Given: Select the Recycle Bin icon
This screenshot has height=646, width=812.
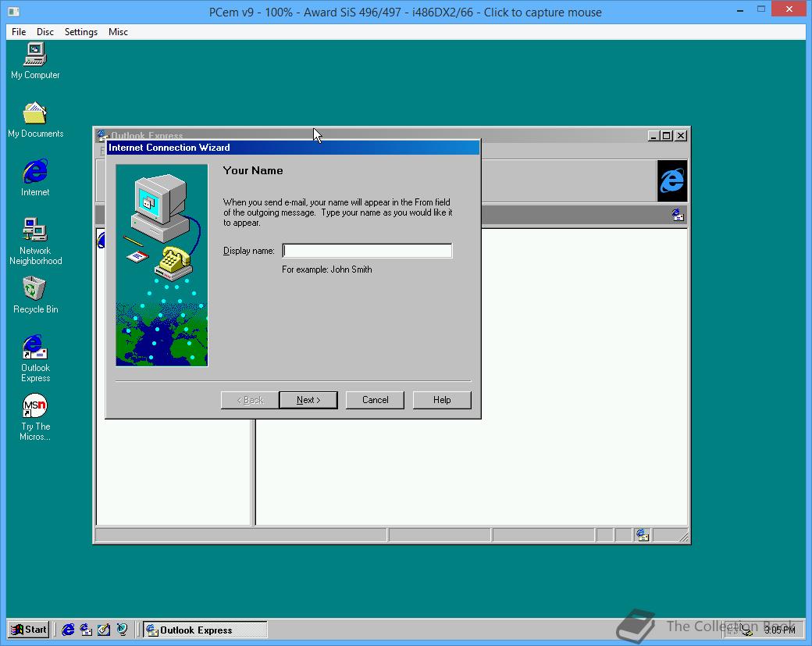Looking at the screenshot, I should (x=34, y=294).
